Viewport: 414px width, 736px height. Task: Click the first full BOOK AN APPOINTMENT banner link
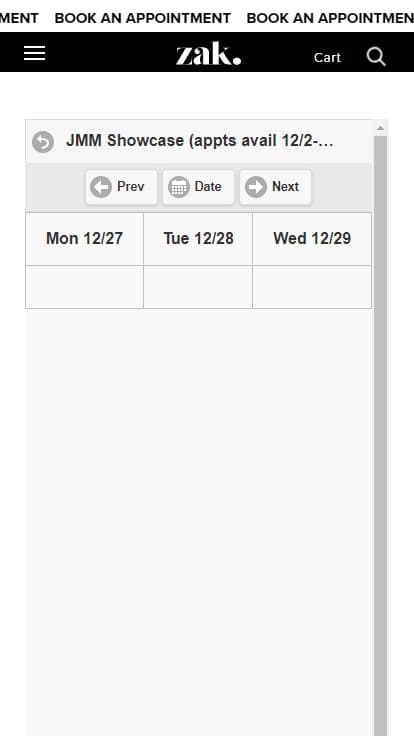point(143,18)
